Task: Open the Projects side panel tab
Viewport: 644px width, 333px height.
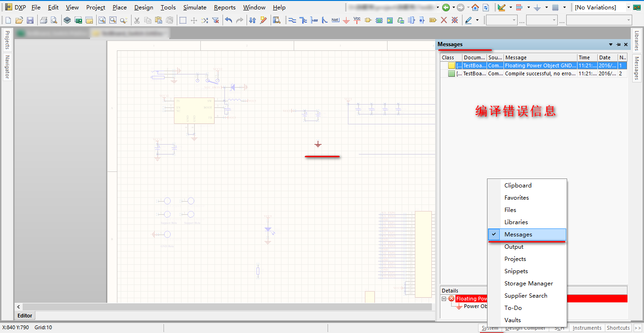Action: [x=7, y=40]
